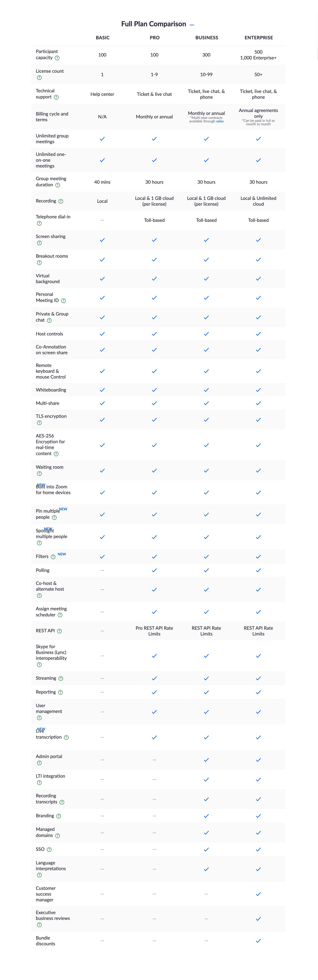The image size is (318, 980).
Task: Click help icon next to Reporting
Action: point(60,692)
